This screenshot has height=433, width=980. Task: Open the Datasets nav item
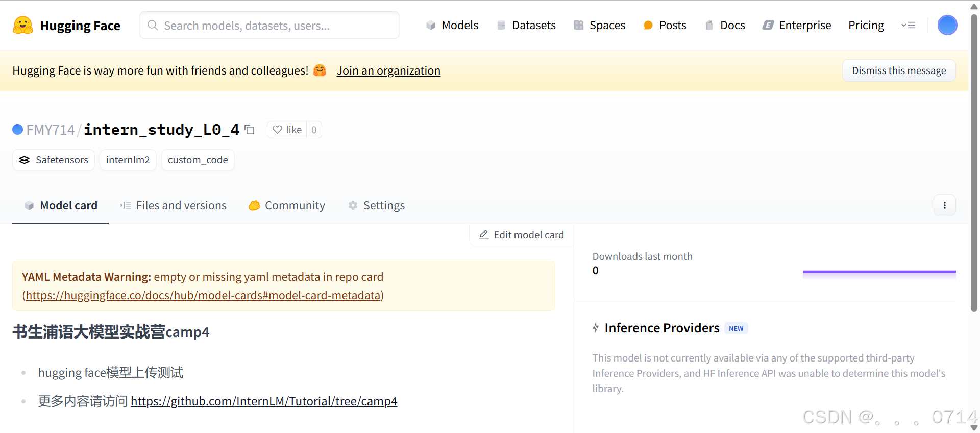526,25
